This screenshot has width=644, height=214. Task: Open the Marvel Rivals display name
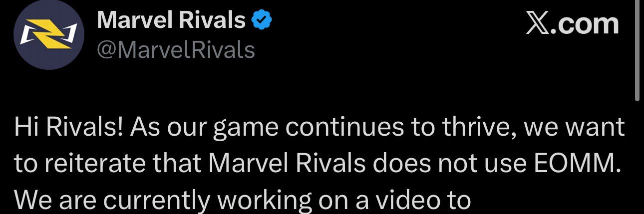coord(171,20)
